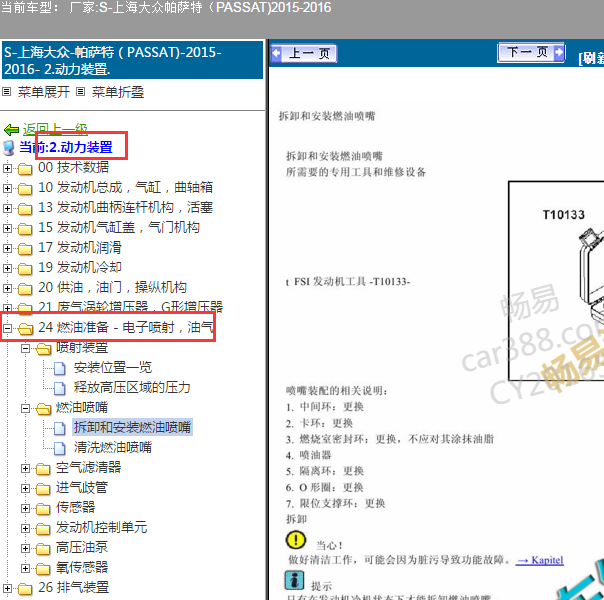Click open folder icon of 喷射装置
604x600 pixels.
[44, 349]
